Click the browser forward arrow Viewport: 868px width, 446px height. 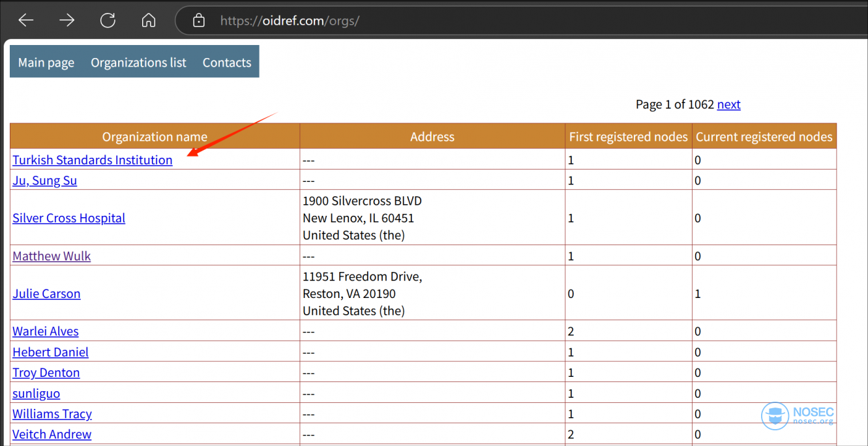click(x=67, y=20)
